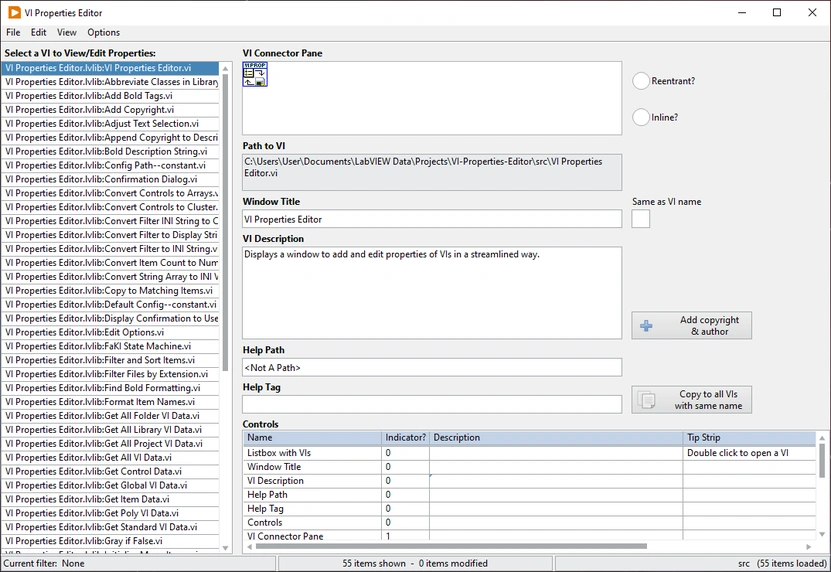Screen dimensions: 831x572
Task: Click Controls table horizontal scrollbar thumb
Action: pyautogui.click(x=450, y=546)
